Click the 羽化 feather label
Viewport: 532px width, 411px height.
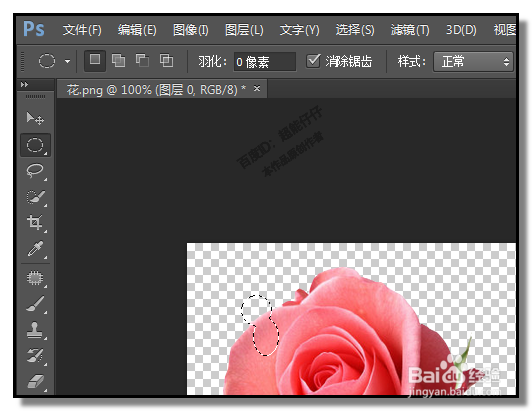(x=212, y=62)
